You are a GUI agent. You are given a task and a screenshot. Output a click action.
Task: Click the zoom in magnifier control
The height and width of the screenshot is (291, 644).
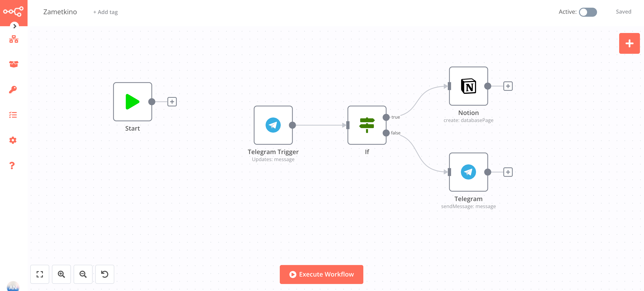(62, 274)
